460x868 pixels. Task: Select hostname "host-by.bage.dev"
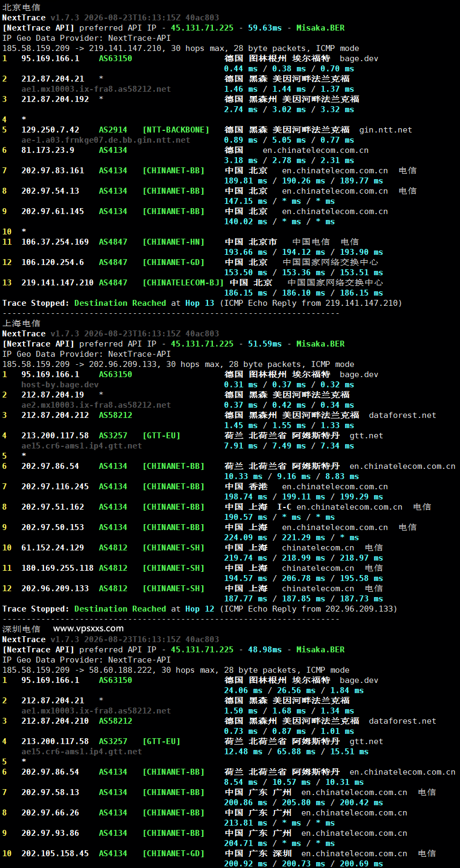(60, 385)
